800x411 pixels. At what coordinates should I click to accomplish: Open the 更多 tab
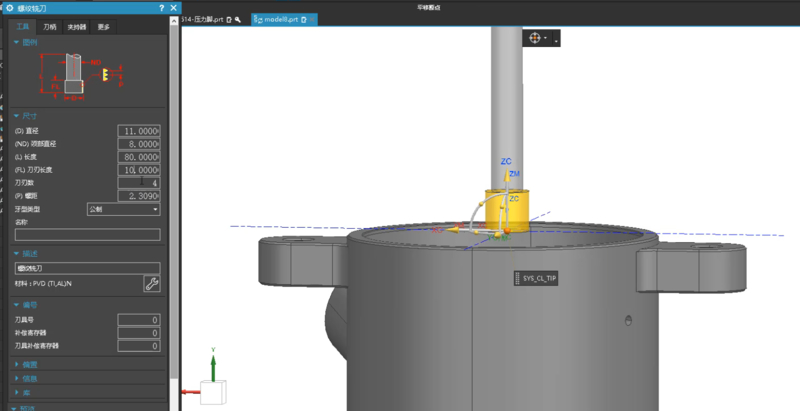[x=103, y=27]
